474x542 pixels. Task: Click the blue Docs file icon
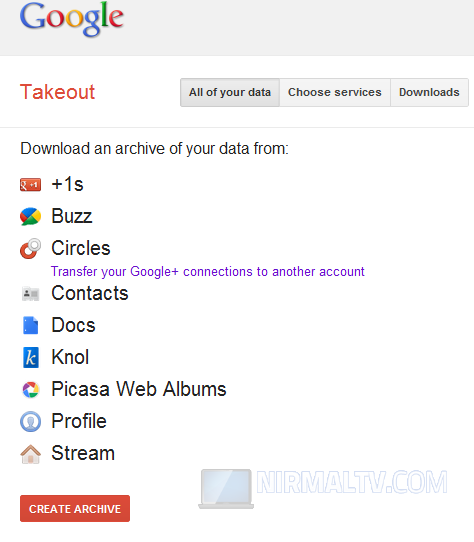(x=30, y=325)
